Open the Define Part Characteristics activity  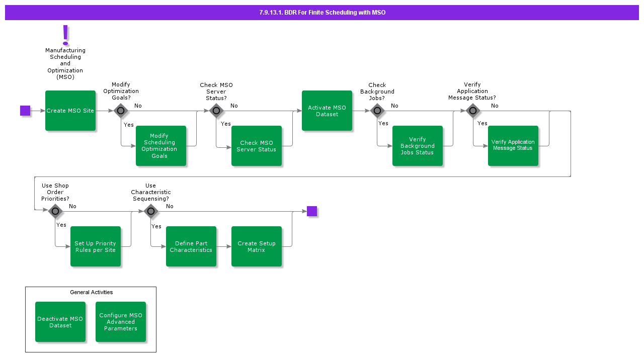[x=191, y=246]
